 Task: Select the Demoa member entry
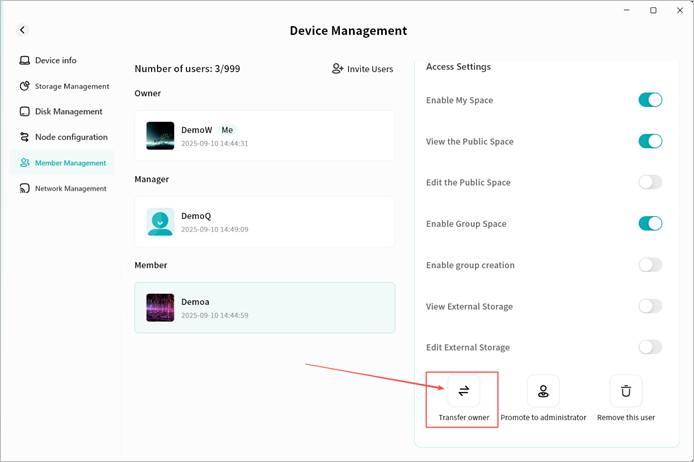click(265, 307)
